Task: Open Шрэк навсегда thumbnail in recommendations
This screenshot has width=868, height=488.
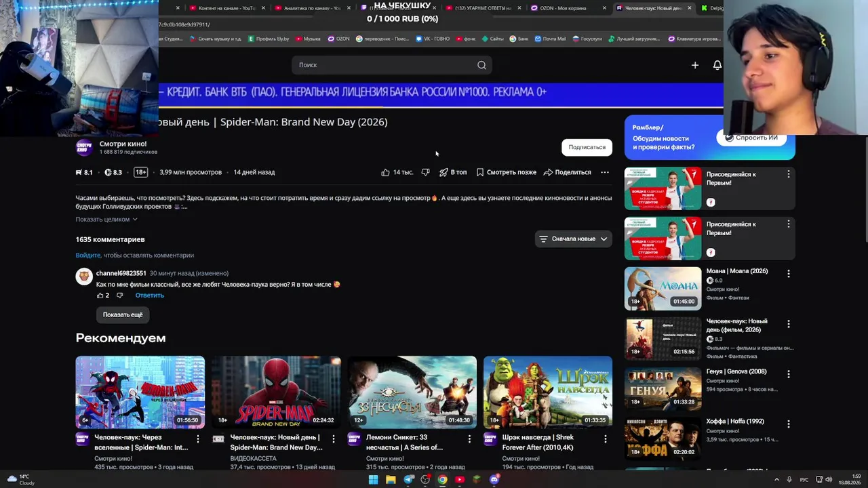Action: pyautogui.click(x=548, y=392)
